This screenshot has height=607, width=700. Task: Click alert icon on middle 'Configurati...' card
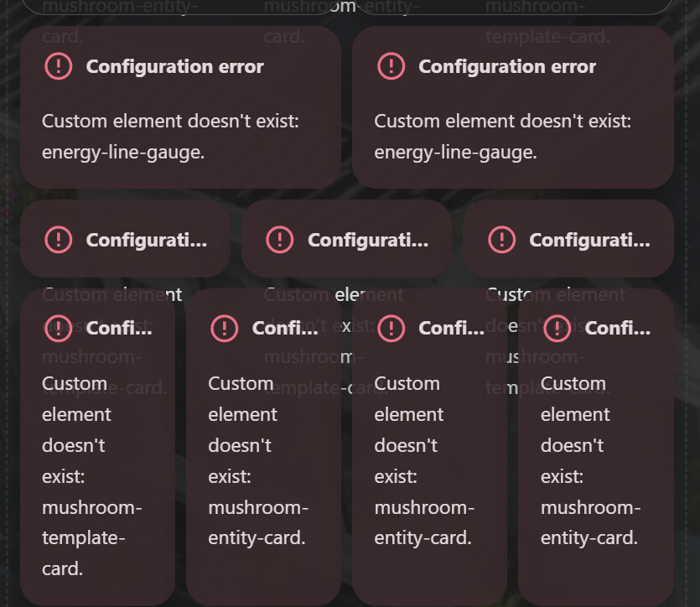click(x=280, y=240)
